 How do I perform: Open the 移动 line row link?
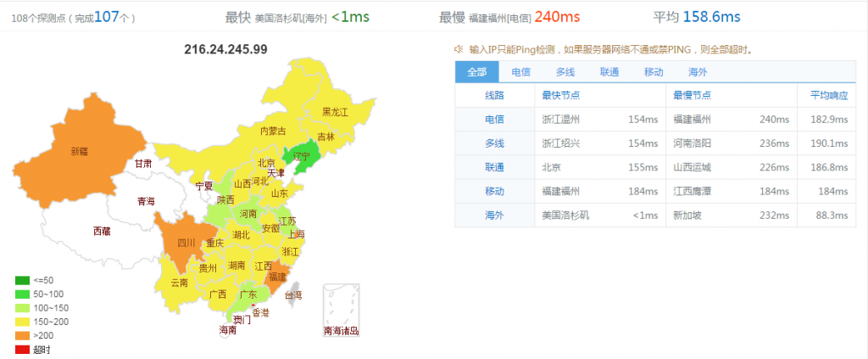coord(494,191)
